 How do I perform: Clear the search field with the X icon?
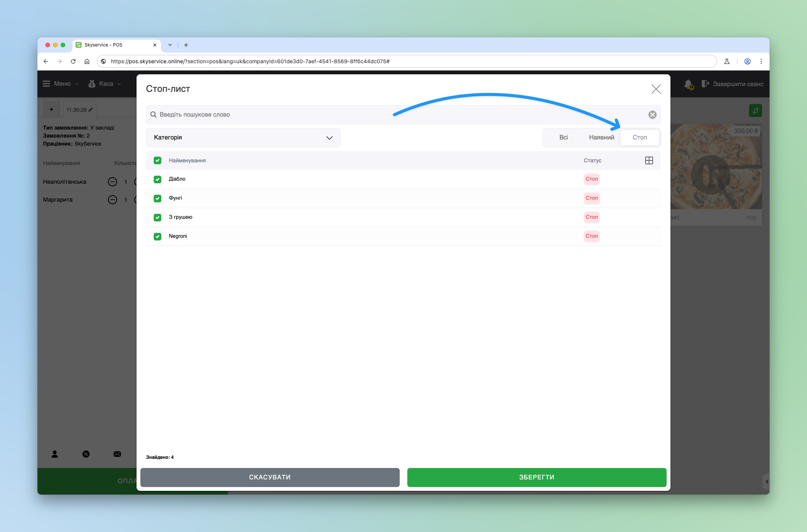click(652, 115)
